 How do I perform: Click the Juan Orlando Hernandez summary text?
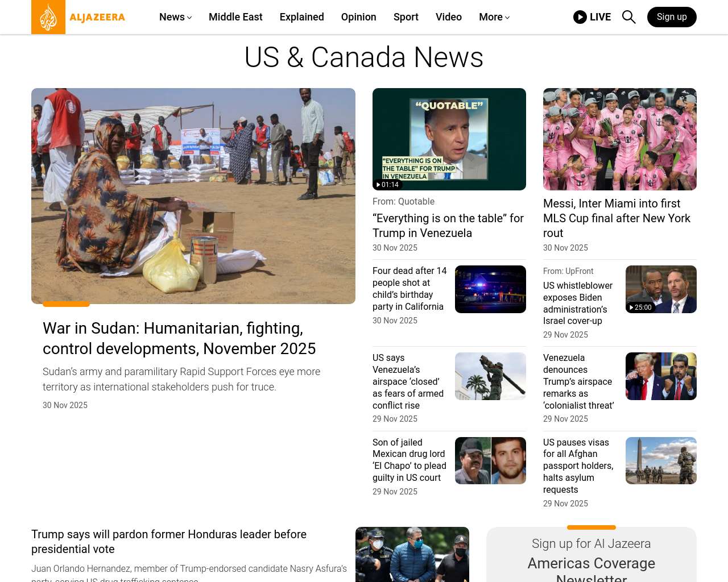pyautogui.click(x=189, y=573)
